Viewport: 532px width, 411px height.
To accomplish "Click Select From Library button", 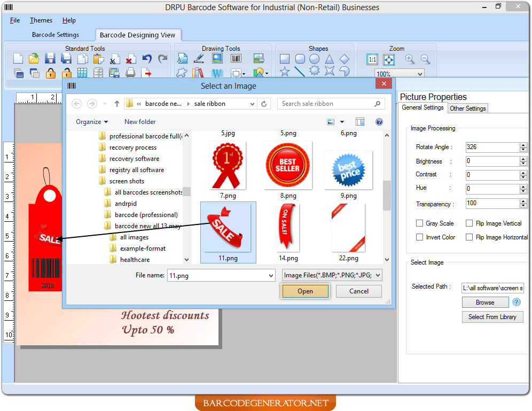I will tap(492, 316).
